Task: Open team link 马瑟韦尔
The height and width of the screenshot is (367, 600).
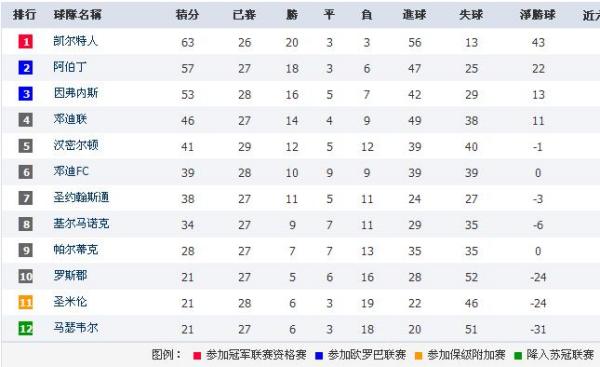Action: click(x=75, y=328)
